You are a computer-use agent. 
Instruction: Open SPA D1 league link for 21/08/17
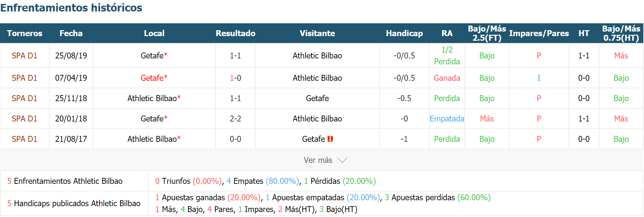click(x=24, y=139)
